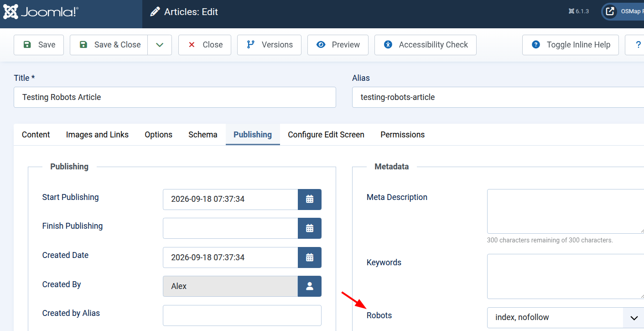Click the Keywords text area
644x331 pixels.
[566, 277]
